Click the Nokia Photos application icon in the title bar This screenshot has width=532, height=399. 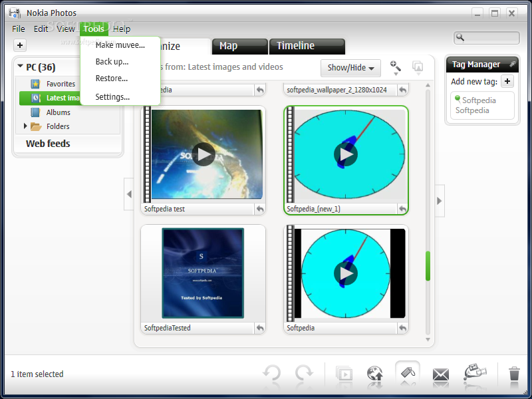point(15,13)
